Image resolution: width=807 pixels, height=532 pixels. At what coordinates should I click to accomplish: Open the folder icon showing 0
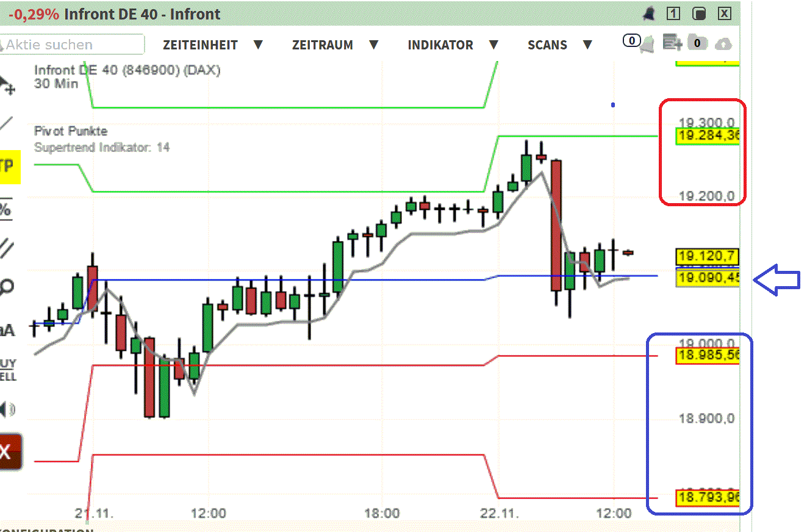(x=697, y=43)
